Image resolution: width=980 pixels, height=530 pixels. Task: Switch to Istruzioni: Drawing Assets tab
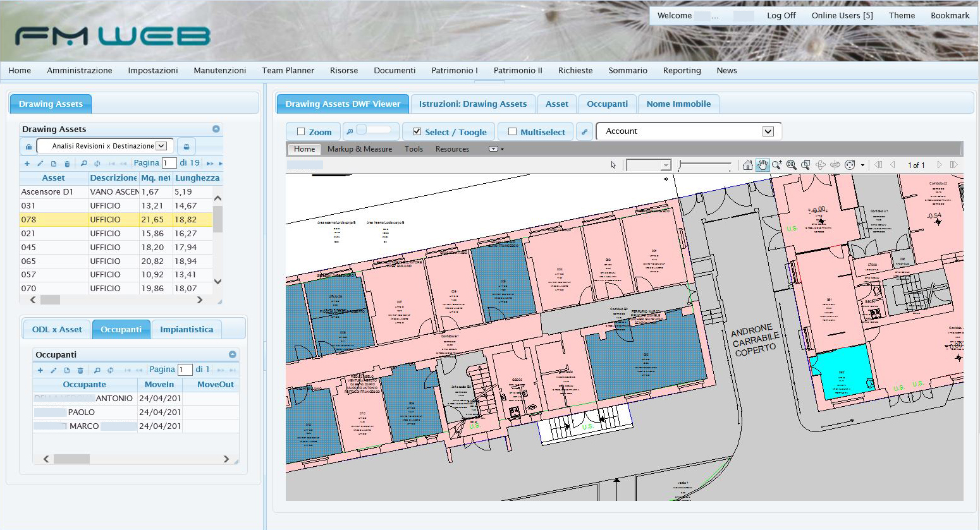click(473, 104)
